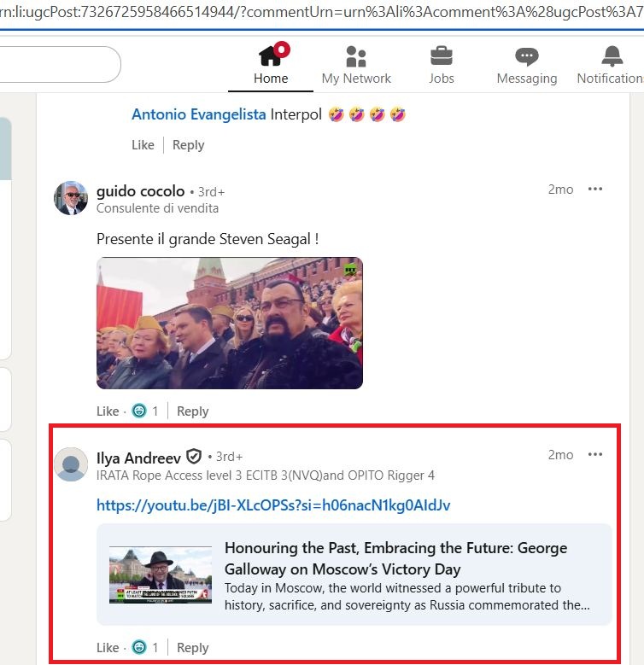Screen dimensions: 644x665
Task: Open Antonio Evangelista's profile link
Action: [x=198, y=114]
